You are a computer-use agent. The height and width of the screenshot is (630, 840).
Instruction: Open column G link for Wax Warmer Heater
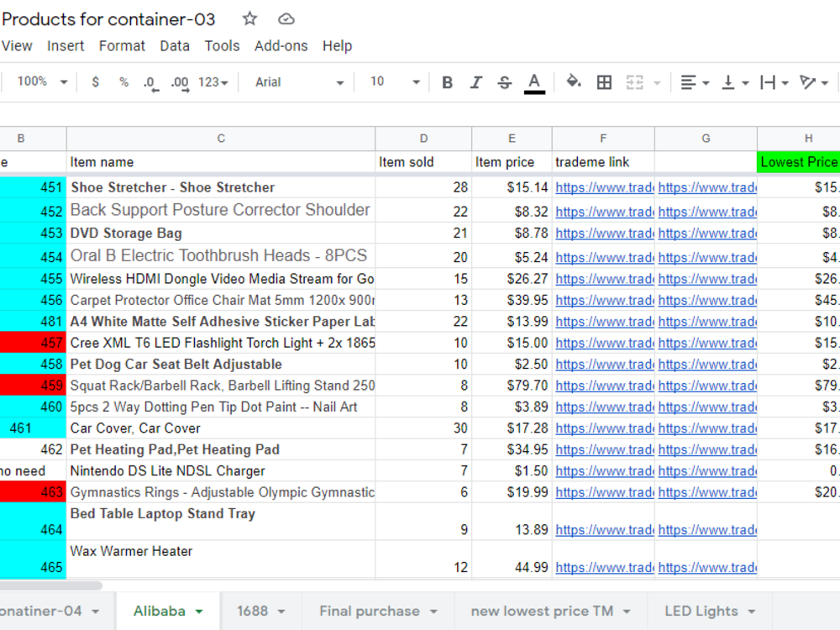[x=707, y=567]
